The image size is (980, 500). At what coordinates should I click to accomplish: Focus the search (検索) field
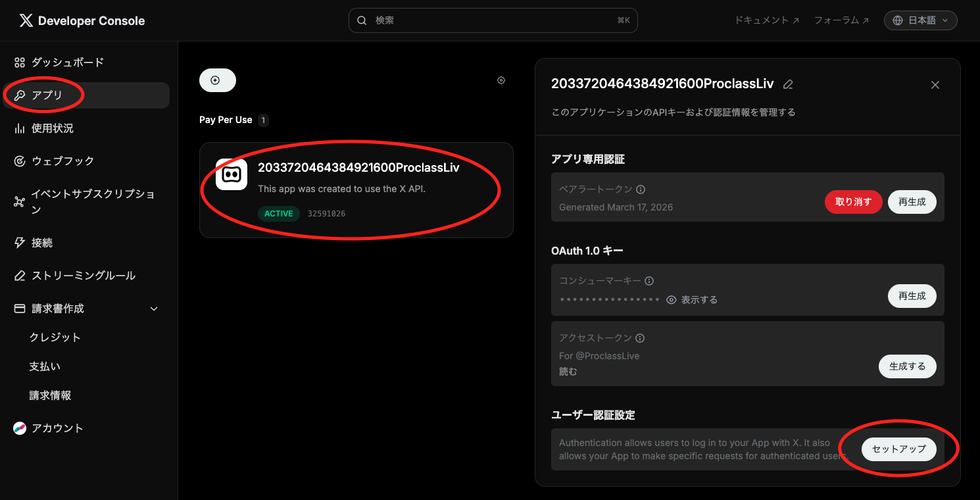(x=493, y=20)
